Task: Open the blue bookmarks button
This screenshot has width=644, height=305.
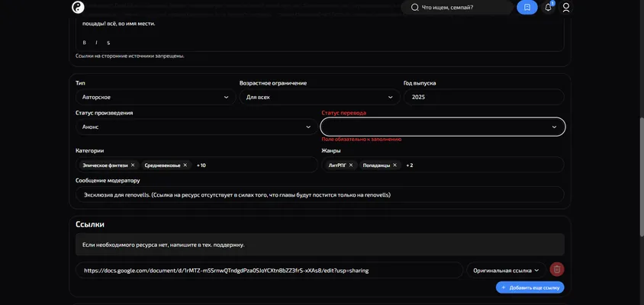Action: point(527,8)
